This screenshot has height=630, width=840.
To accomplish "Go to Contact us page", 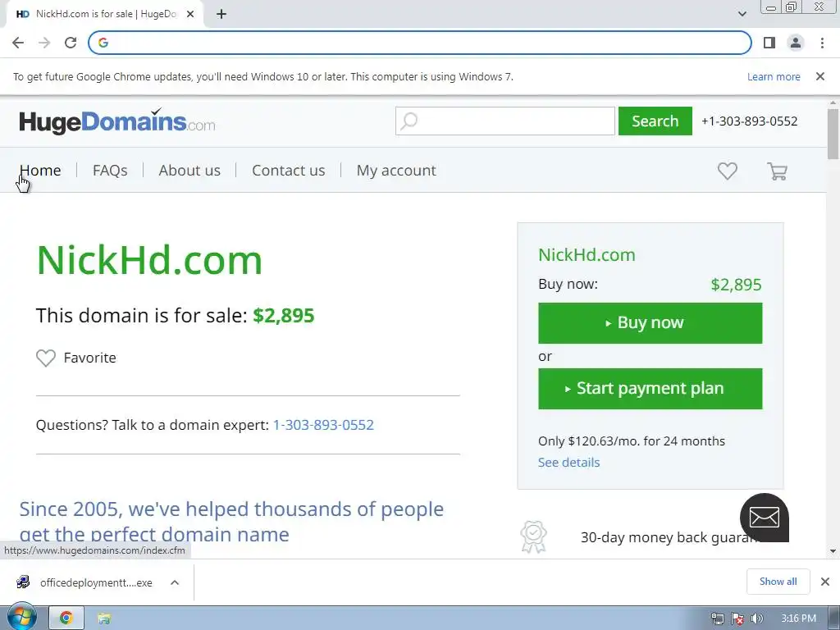I will (x=288, y=171).
